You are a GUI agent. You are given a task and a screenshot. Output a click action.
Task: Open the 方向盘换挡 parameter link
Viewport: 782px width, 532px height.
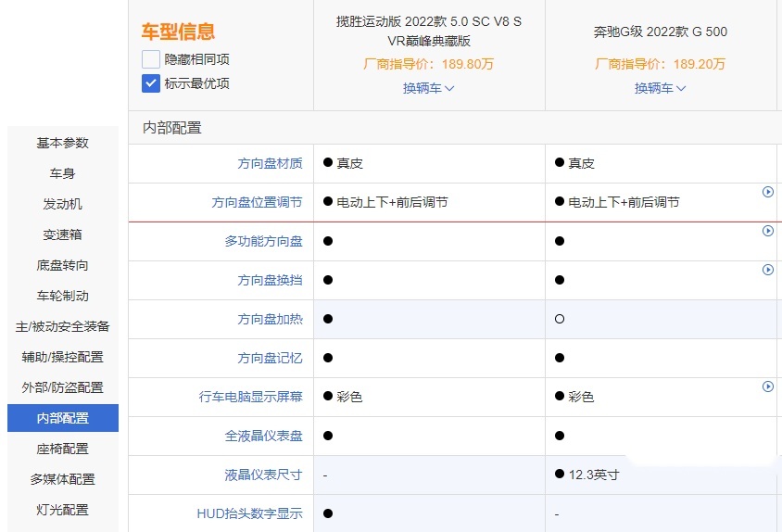pyautogui.click(x=270, y=280)
